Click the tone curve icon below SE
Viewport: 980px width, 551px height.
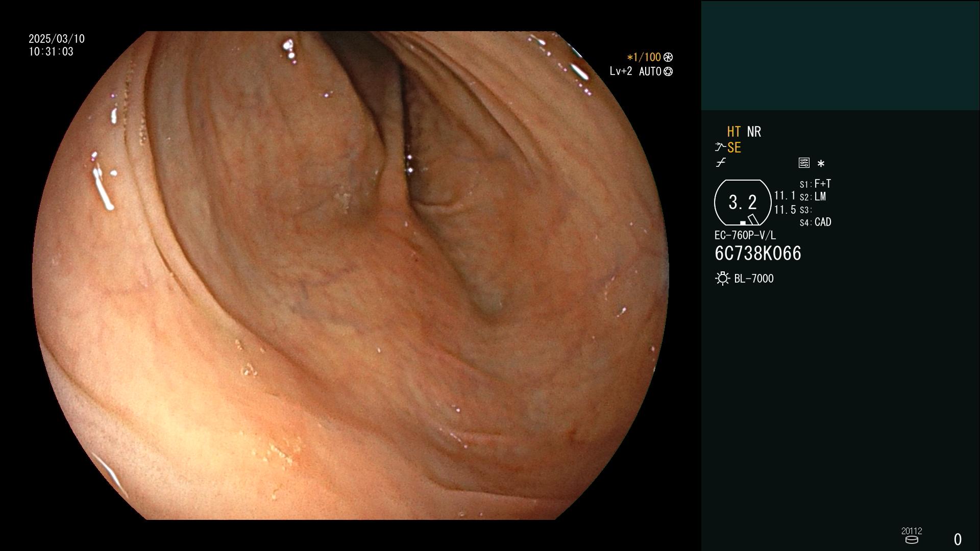click(721, 163)
